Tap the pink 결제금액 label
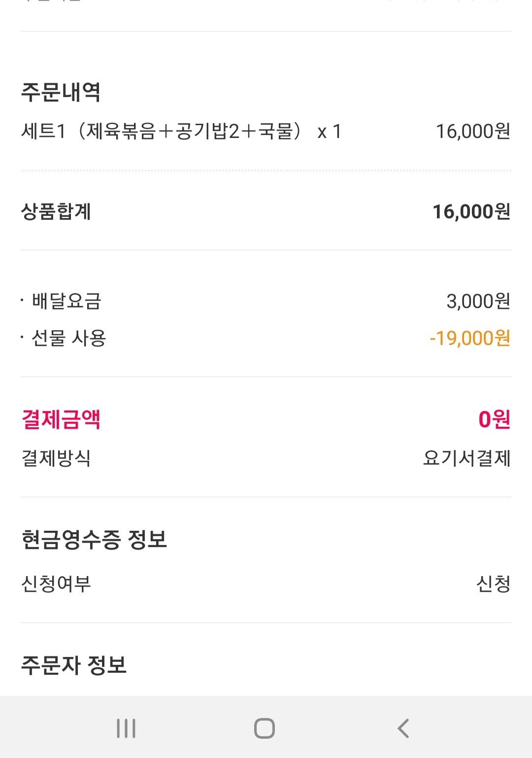This screenshot has height=758, width=532. 61,419
